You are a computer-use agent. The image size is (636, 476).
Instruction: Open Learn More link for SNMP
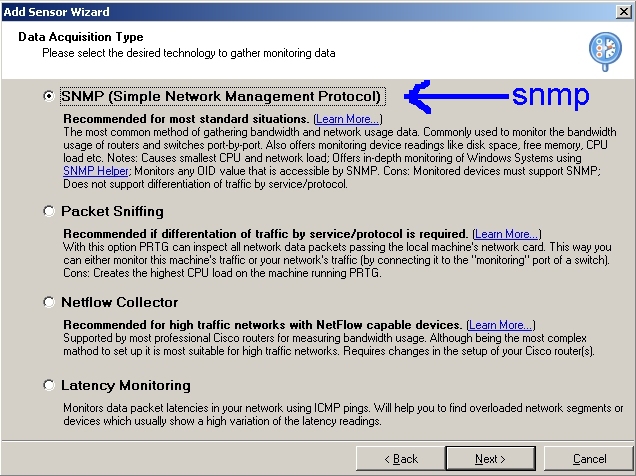coord(347,119)
